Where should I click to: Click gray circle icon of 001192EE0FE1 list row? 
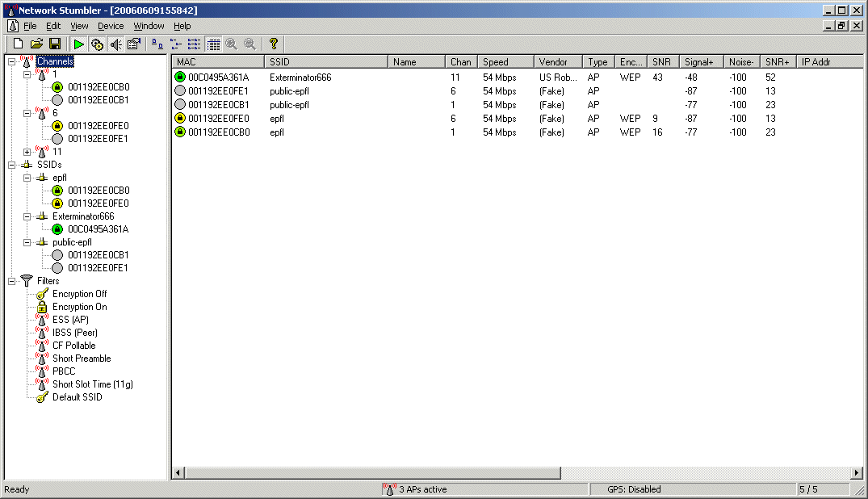pyautogui.click(x=180, y=90)
